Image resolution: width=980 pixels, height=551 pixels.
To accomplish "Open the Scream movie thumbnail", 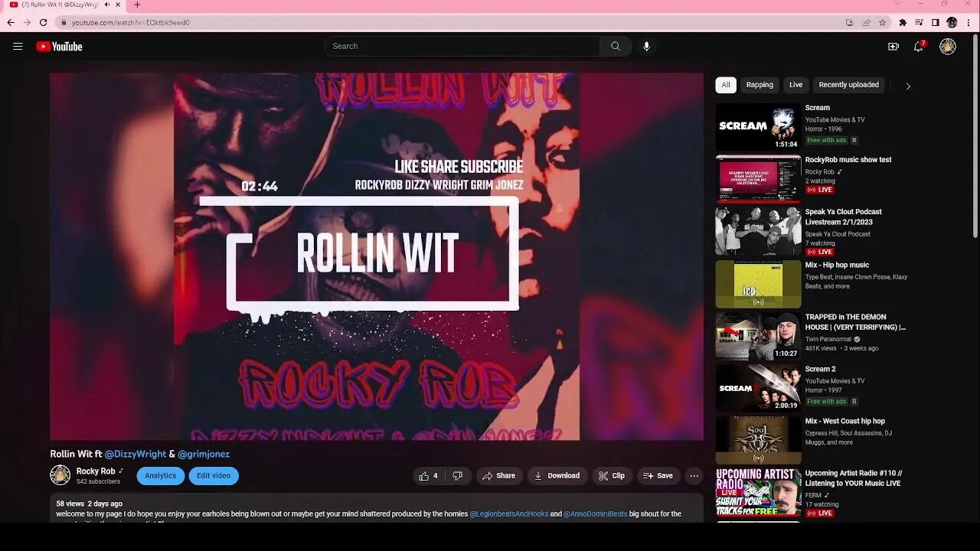I will tap(758, 127).
